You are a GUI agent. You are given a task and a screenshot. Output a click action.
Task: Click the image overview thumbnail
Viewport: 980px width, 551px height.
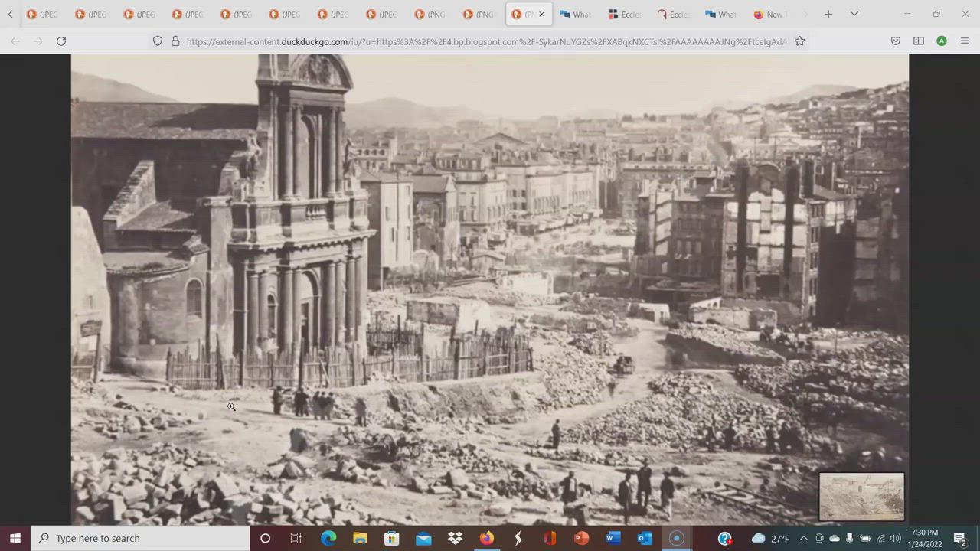click(x=861, y=497)
